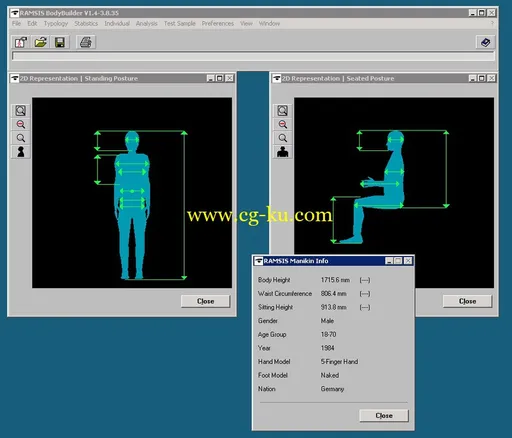The height and width of the screenshot is (438, 512).
Task: Open the Preferences menu
Action: pos(218,23)
